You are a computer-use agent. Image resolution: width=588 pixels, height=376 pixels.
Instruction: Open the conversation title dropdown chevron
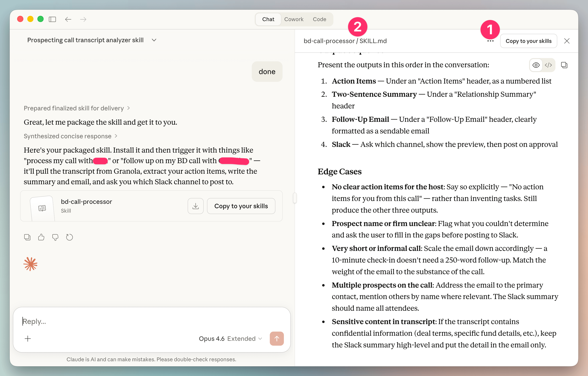coord(154,40)
